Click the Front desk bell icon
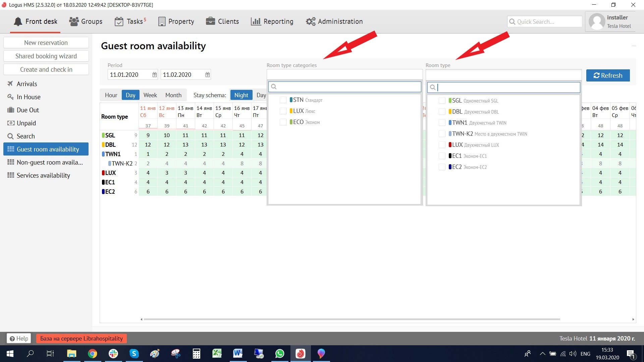The height and width of the screenshot is (362, 644). (x=18, y=21)
